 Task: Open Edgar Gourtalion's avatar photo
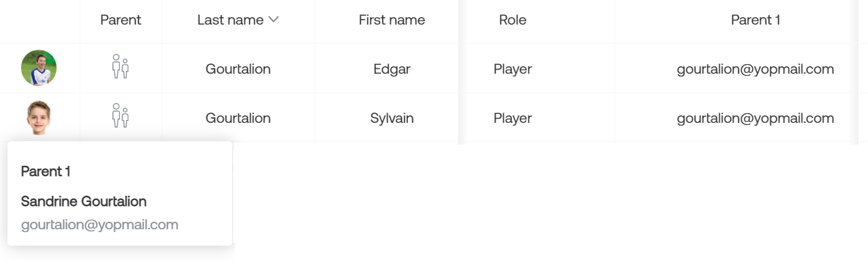[39, 68]
